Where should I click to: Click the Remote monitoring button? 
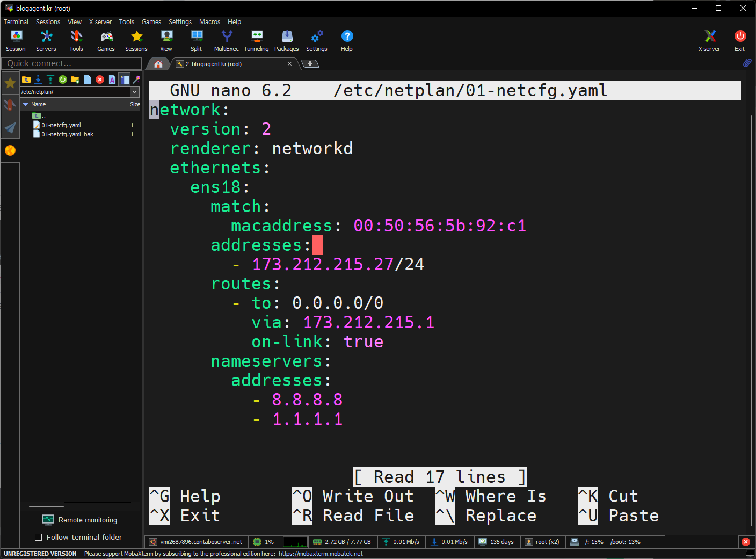(x=80, y=520)
